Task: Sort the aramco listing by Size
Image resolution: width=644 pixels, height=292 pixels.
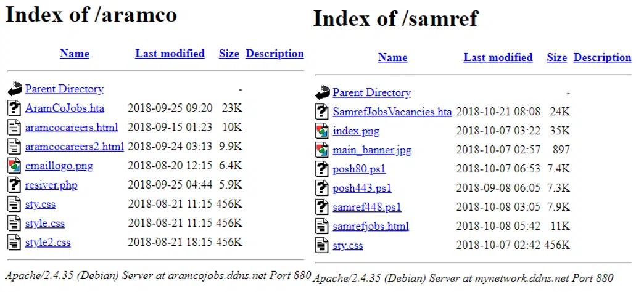Action: [x=229, y=54]
